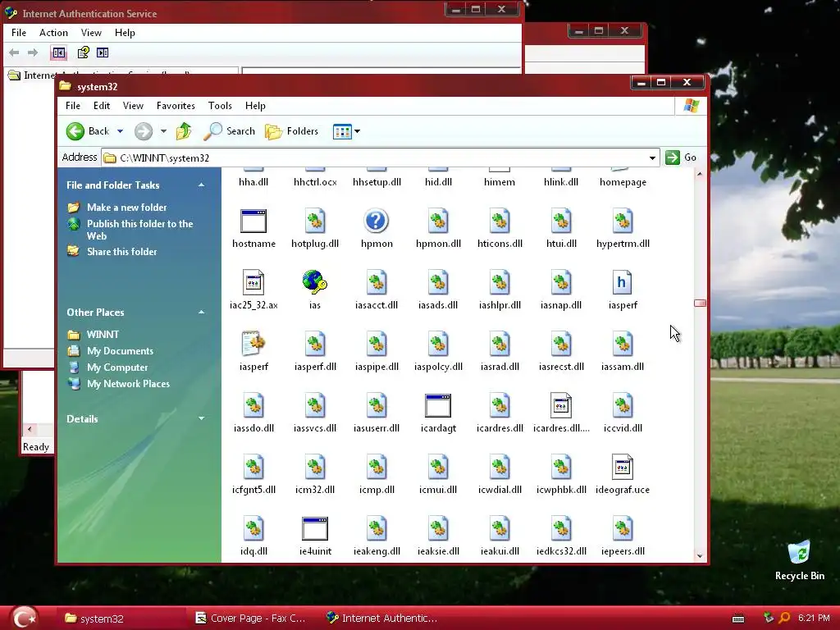Click the scrollbar down arrow
Viewport: 840px width, 630px height.
700,556
